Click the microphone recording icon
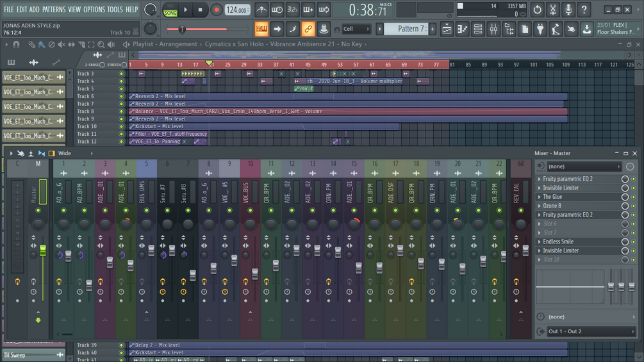The height and width of the screenshot is (362, 644). (x=568, y=10)
